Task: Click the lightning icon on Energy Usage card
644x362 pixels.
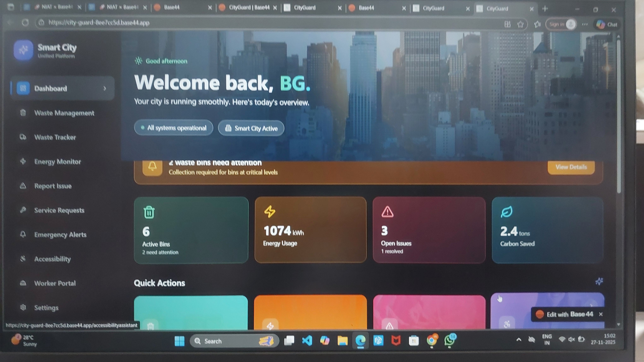Action: pyautogui.click(x=269, y=211)
